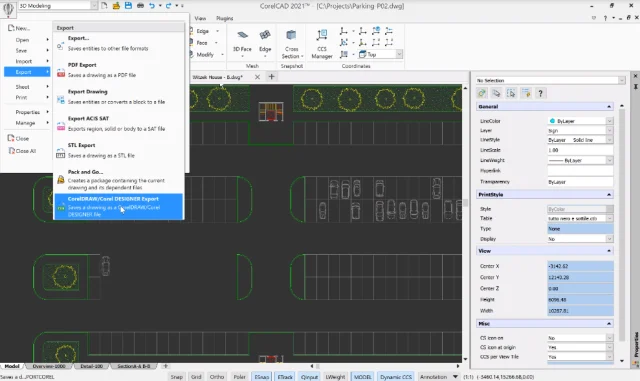Click the Redo arrow icon
This screenshot has height=381, width=640.
[x=169, y=6]
